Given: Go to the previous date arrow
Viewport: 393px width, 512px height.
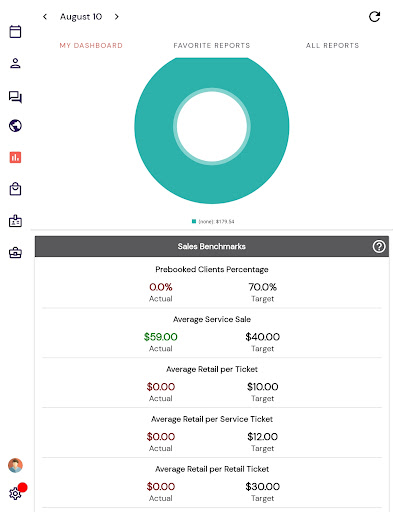Looking at the screenshot, I should pos(45,16).
